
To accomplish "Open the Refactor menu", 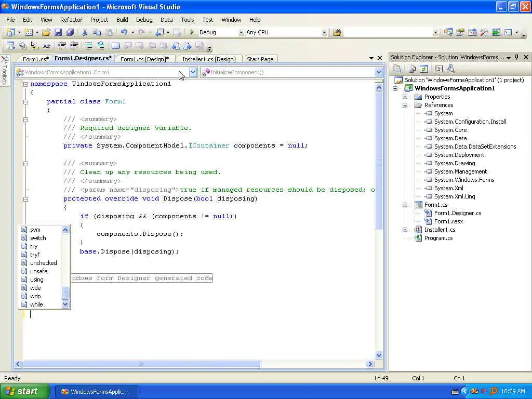I will pos(71,20).
